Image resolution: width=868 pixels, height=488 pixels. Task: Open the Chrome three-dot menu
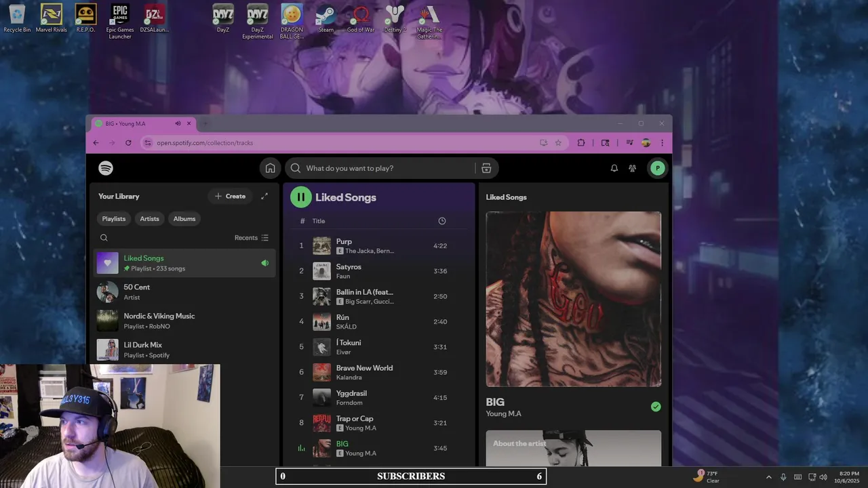[x=662, y=142]
